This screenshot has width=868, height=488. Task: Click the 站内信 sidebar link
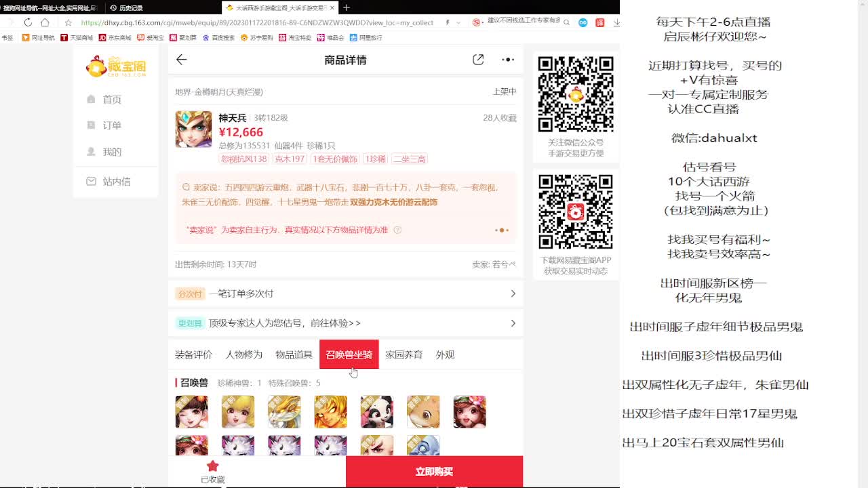pyautogui.click(x=117, y=182)
